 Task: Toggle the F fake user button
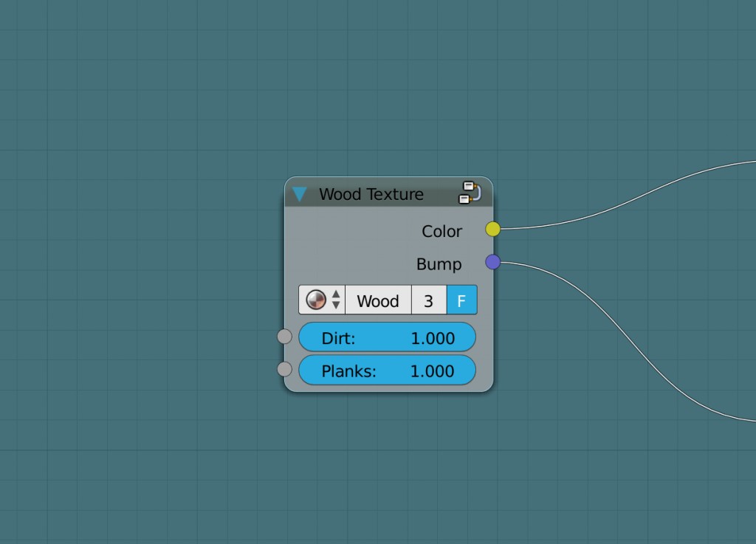click(x=462, y=300)
